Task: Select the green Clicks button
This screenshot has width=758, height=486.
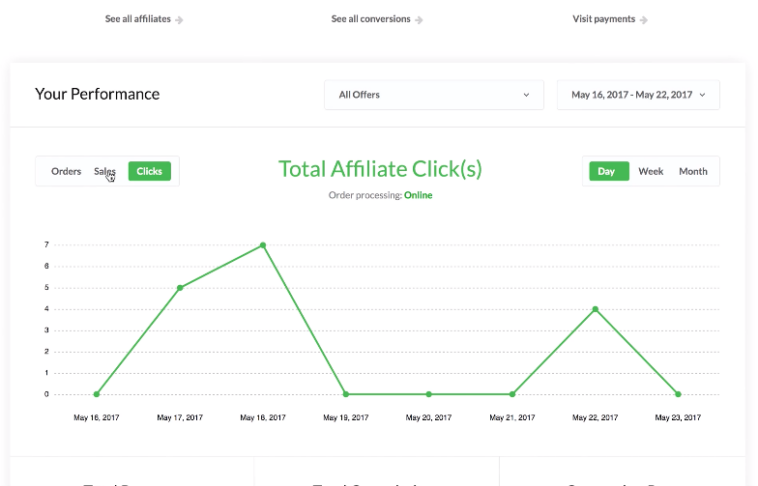Action: pos(150,171)
